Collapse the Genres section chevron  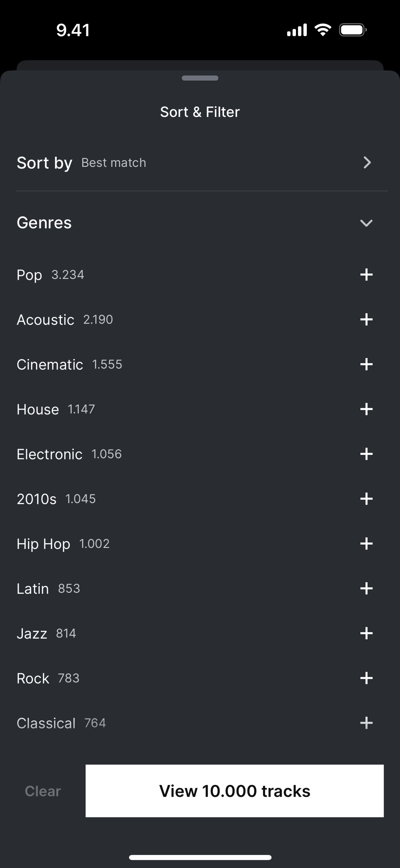[x=366, y=223]
